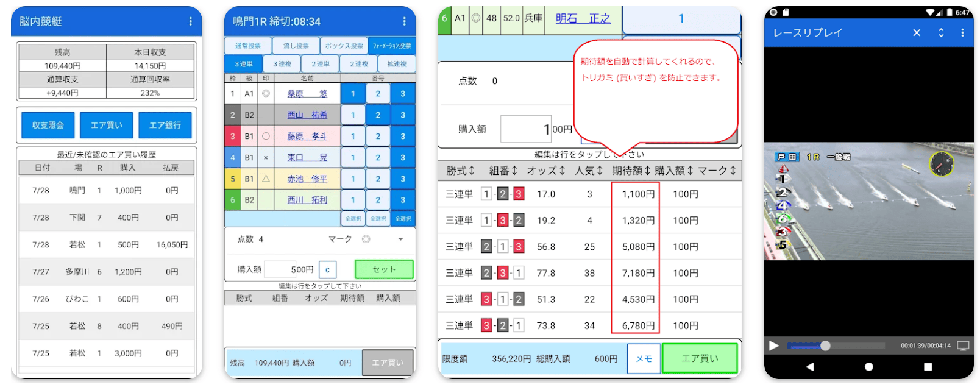The image size is (980, 390).
Task: Tap エア買い button beside 収支照会
Action: pyautogui.click(x=107, y=125)
